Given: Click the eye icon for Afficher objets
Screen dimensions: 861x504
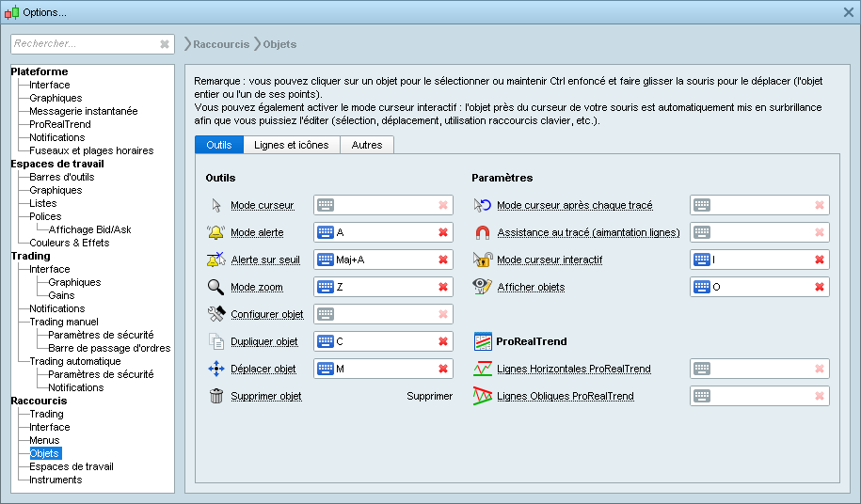Looking at the screenshot, I should tap(482, 287).
